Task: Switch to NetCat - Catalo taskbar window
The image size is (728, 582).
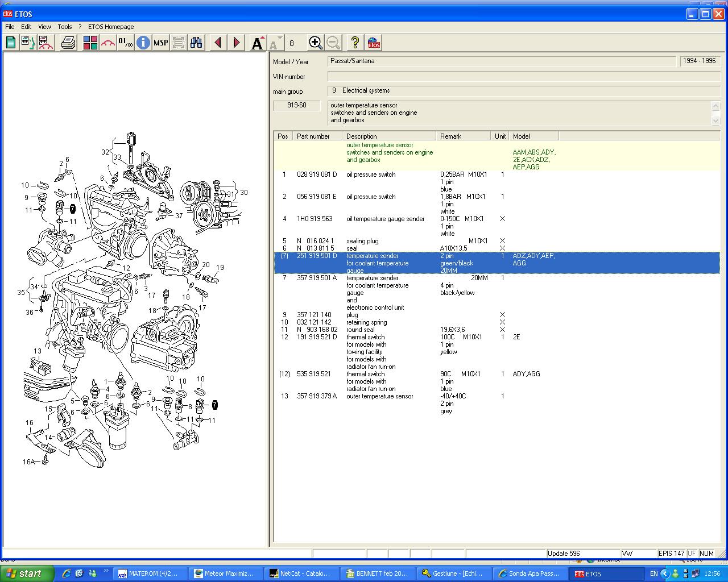Action: (303, 573)
